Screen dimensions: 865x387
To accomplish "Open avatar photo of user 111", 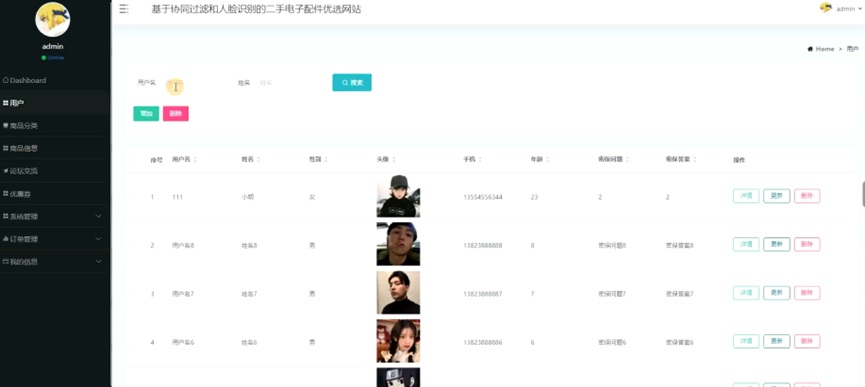I will tap(398, 196).
